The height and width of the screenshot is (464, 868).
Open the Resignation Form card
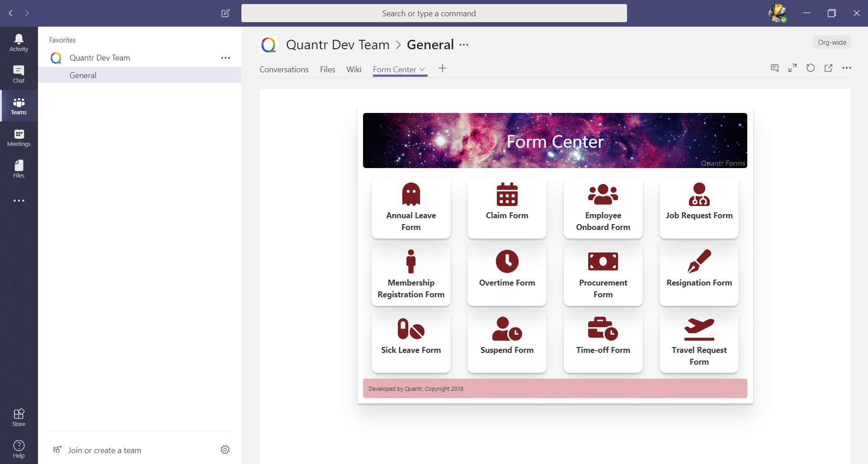pos(699,275)
